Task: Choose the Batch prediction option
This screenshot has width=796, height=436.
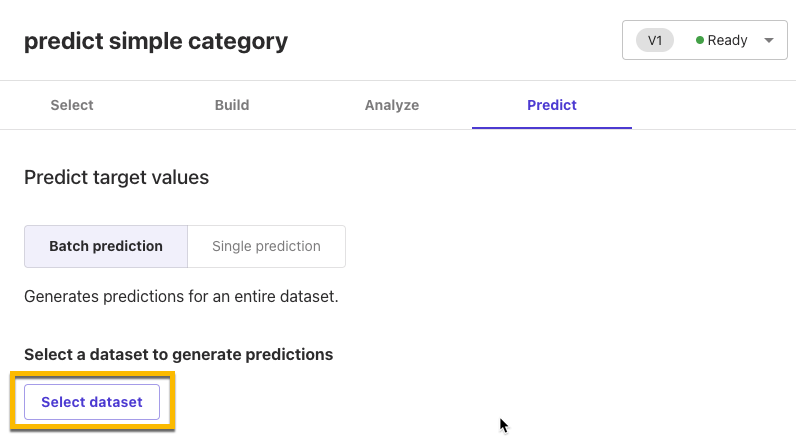Action: [106, 246]
